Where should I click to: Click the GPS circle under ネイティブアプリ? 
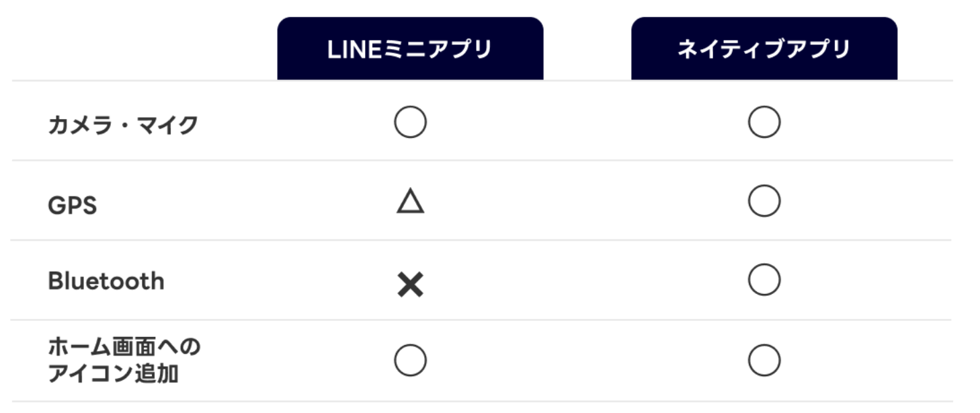coord(764,201)
